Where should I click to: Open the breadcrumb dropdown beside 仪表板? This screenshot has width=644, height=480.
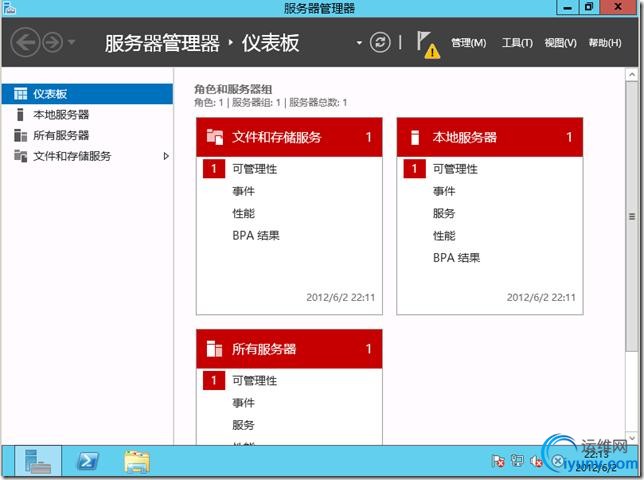(x=359, y=43)
